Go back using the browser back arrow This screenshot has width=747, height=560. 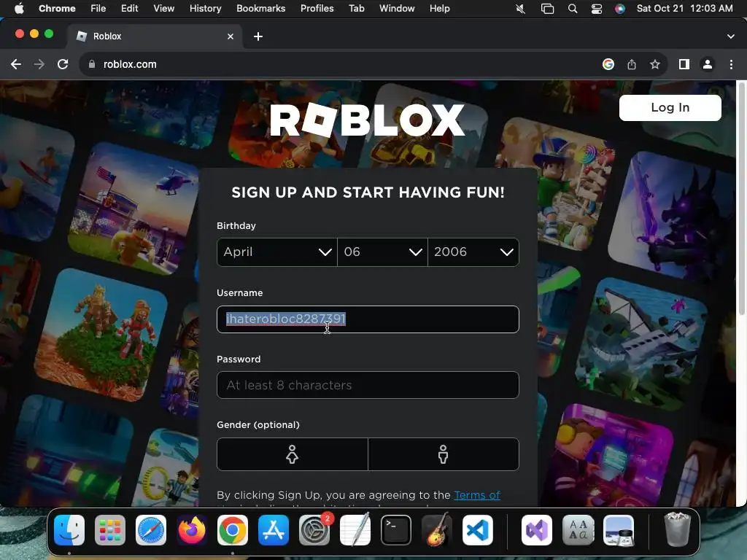point(16,64)
